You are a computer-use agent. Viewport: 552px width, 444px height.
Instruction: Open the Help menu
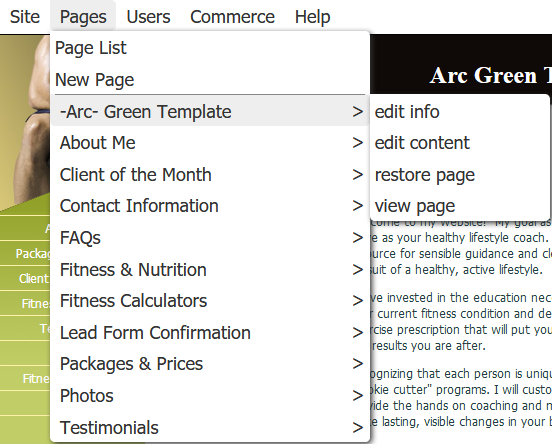313,17
